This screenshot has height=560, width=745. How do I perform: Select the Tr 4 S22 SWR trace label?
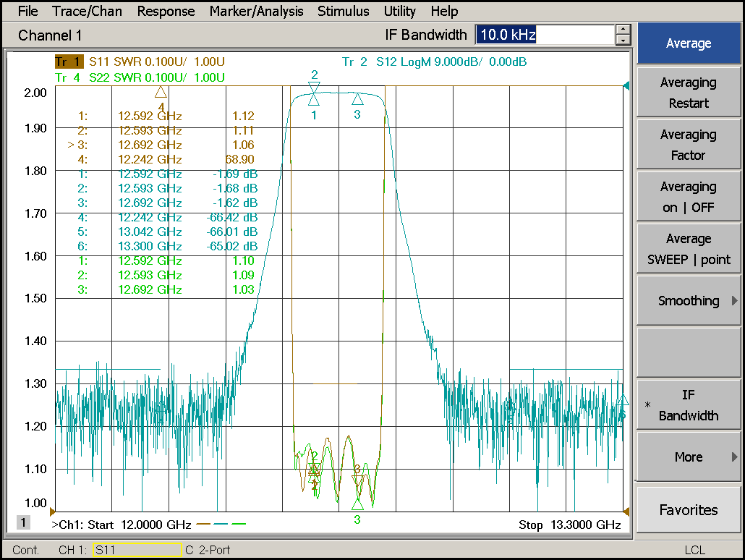(139, 77)
